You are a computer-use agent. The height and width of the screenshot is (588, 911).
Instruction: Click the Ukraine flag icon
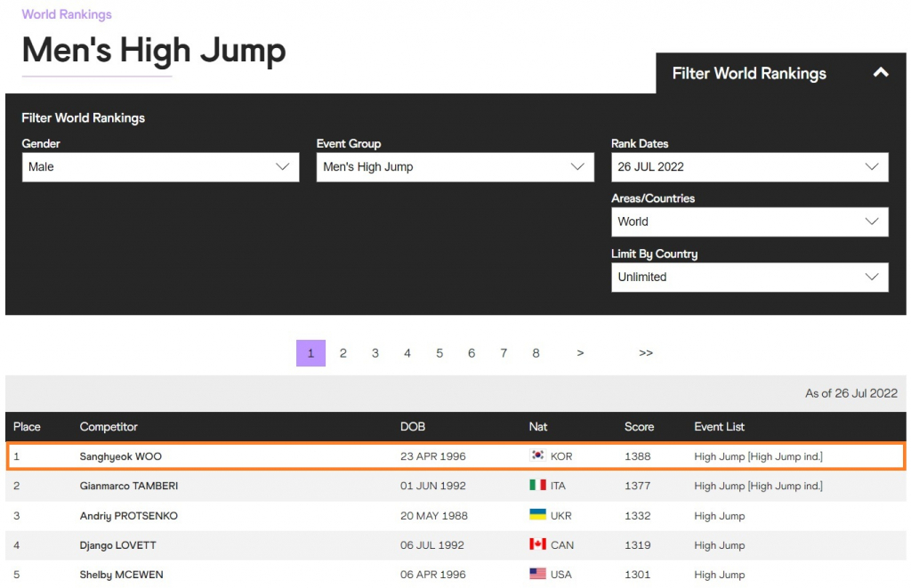537,516
